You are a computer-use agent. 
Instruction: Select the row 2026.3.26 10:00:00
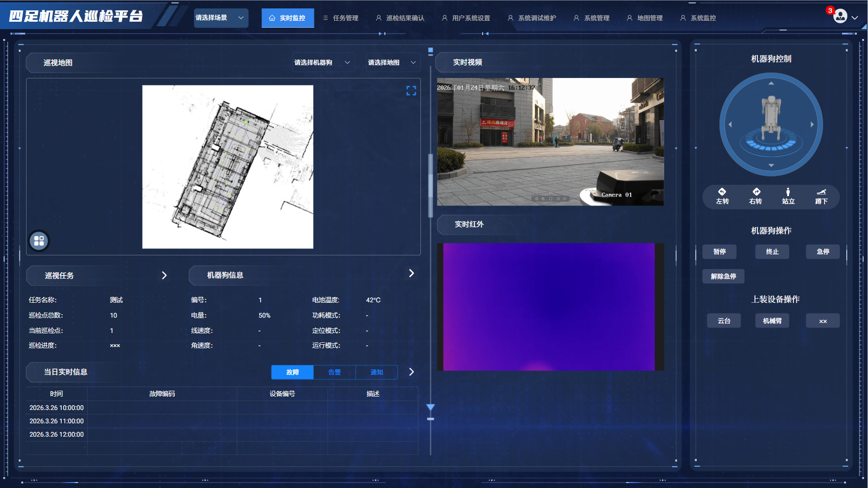click(222, 408)
